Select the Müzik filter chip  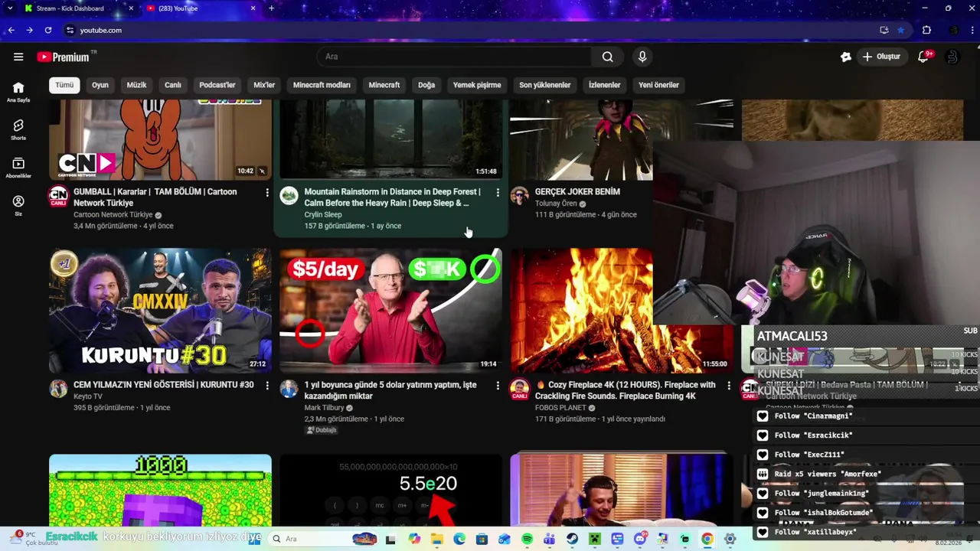tap(136, 85)
